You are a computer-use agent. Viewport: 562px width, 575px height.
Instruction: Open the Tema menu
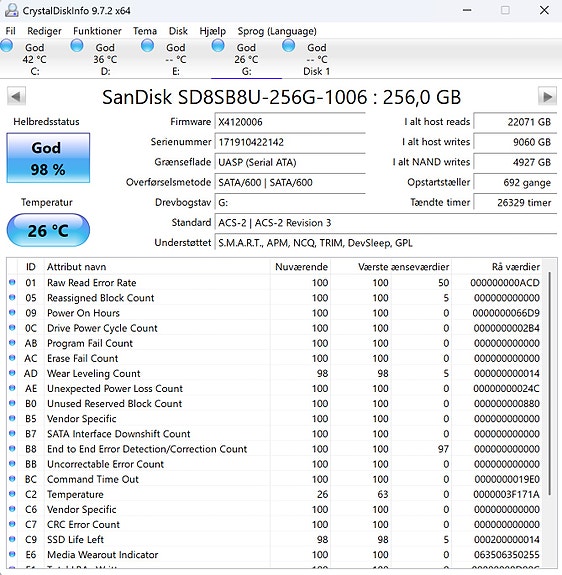click(x=145, y=31)
